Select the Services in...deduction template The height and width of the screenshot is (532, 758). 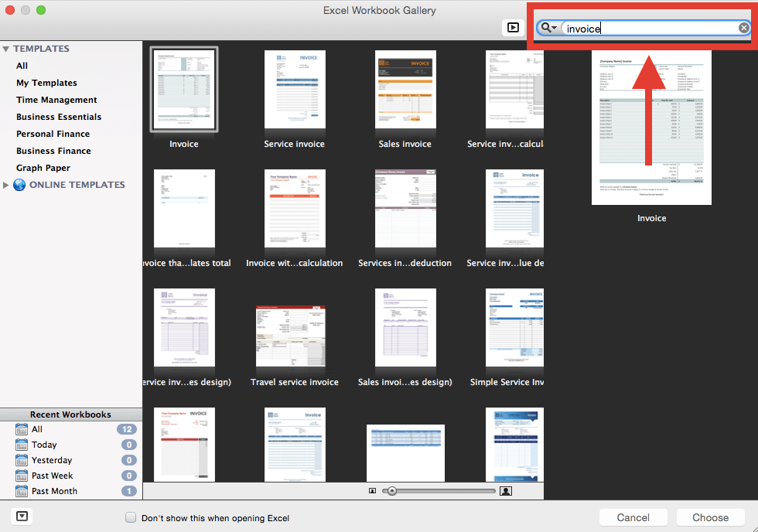click(405, 208)
